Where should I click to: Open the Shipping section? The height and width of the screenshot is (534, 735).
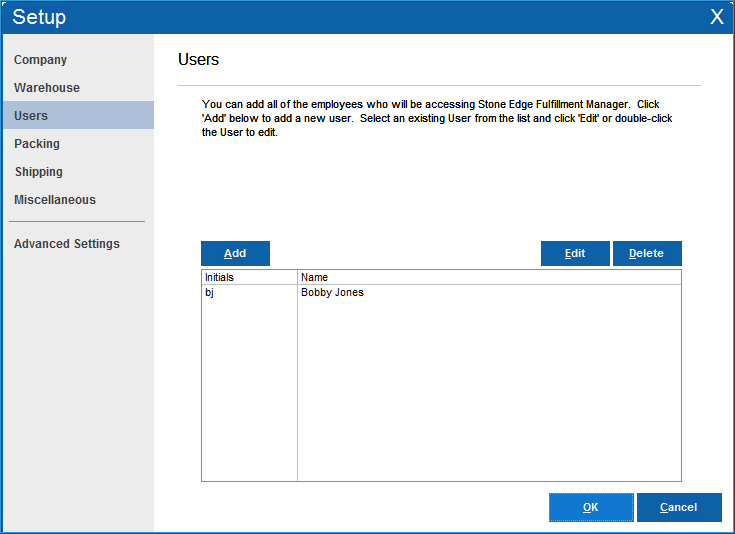pyautogui.click(x=39, y=172)
